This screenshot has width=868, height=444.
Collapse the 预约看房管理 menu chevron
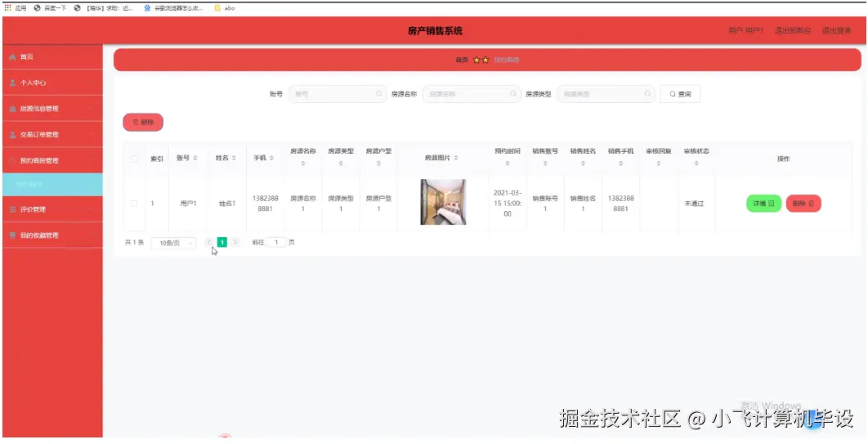pyautogui.click(x=92, y=160)
